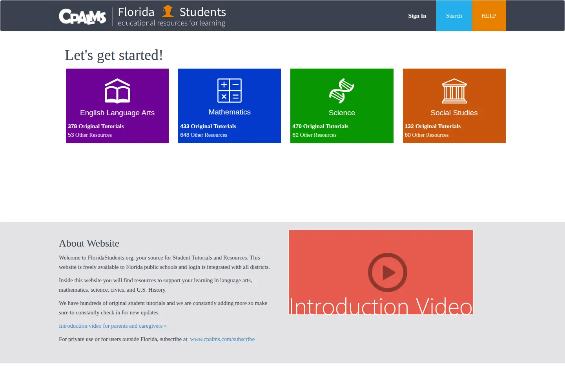Open the Search tab
This screenshot has width=565, height=392.
click(x=454, y=16)
